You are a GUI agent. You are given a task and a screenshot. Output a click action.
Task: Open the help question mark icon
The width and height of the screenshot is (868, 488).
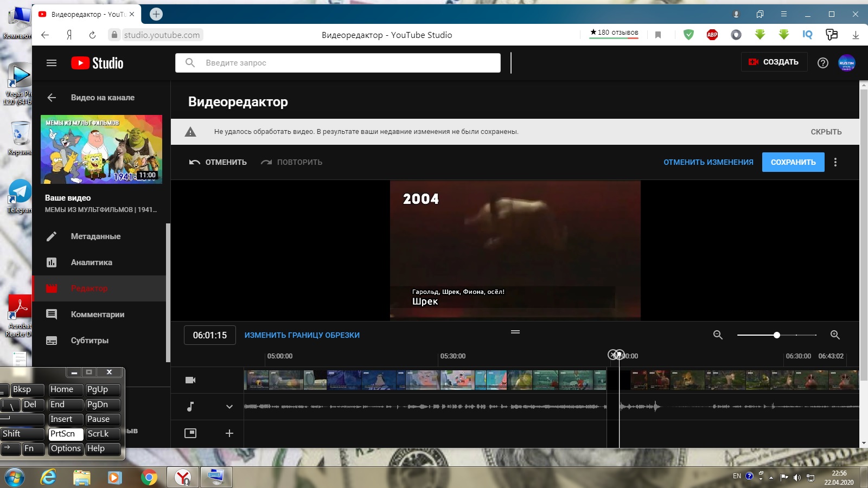(823, 63)
